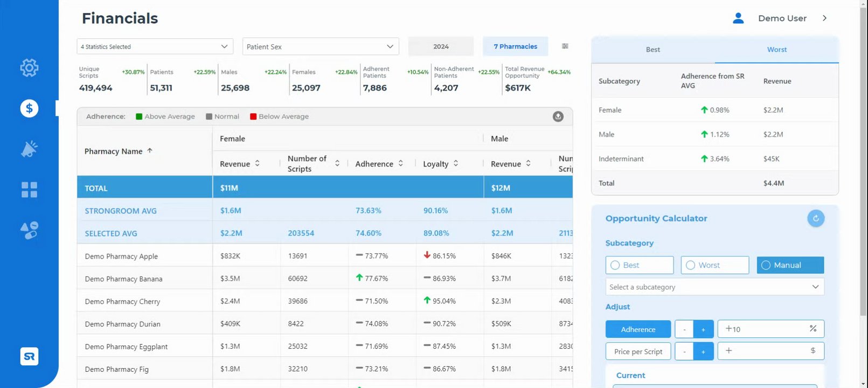Sort the Female Loyalty column
This screenshot has height=388, width=868.
pos(456,163)
